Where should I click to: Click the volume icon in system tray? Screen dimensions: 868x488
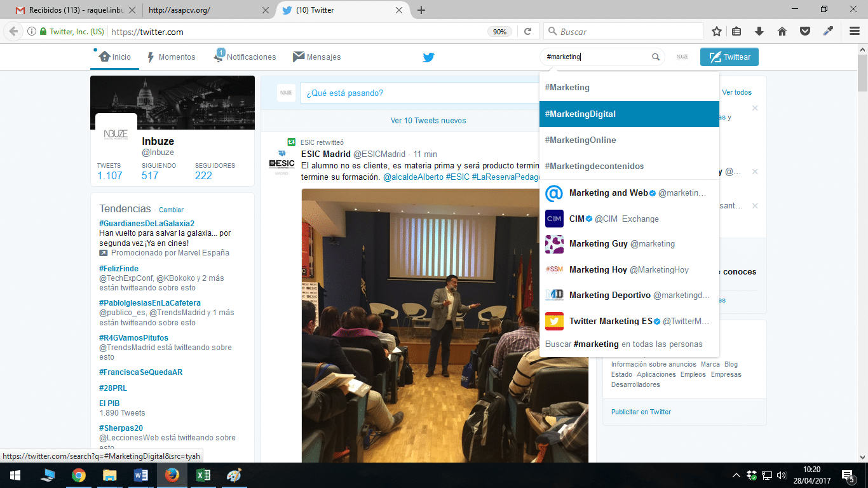(782, 475)
